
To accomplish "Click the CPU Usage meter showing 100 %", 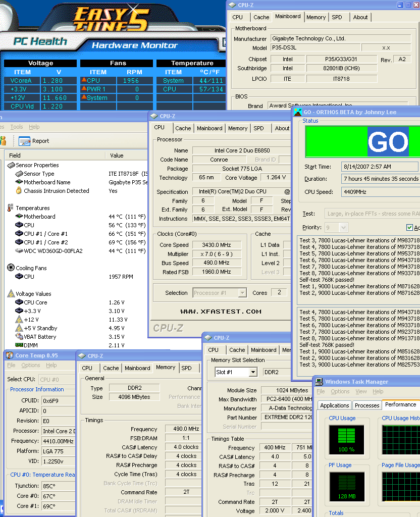I will coord(346,440).
